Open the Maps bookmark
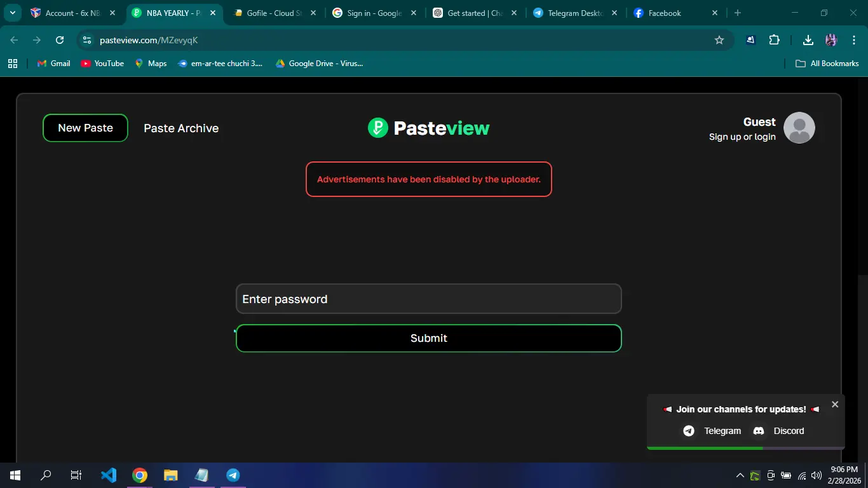868x488 pixels. [151, 64]
